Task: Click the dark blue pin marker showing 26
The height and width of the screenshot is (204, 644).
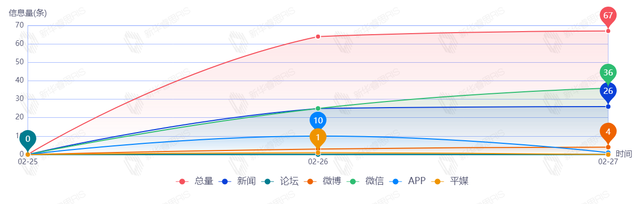Action: coord(608,91)
